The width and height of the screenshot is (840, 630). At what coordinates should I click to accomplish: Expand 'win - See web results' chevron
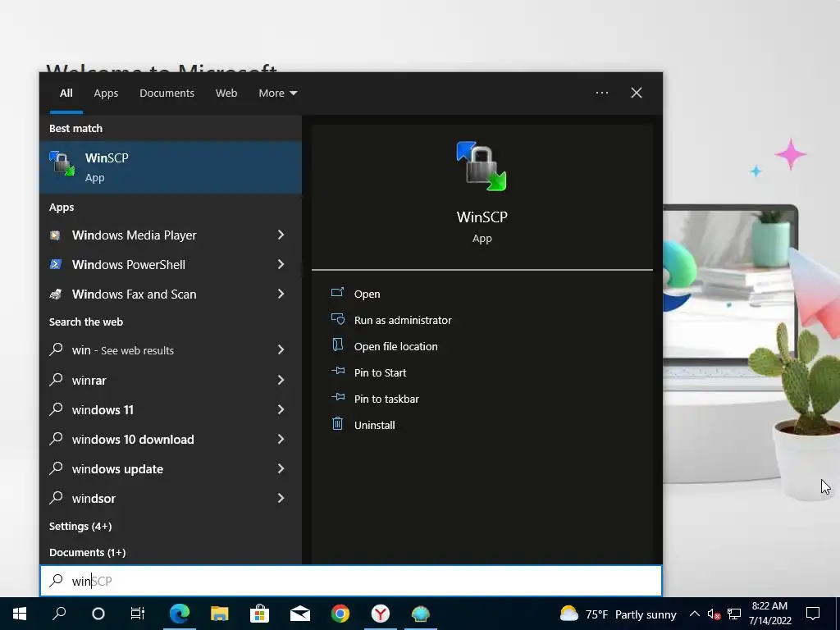pyautogui.click(x=281, y=349)
